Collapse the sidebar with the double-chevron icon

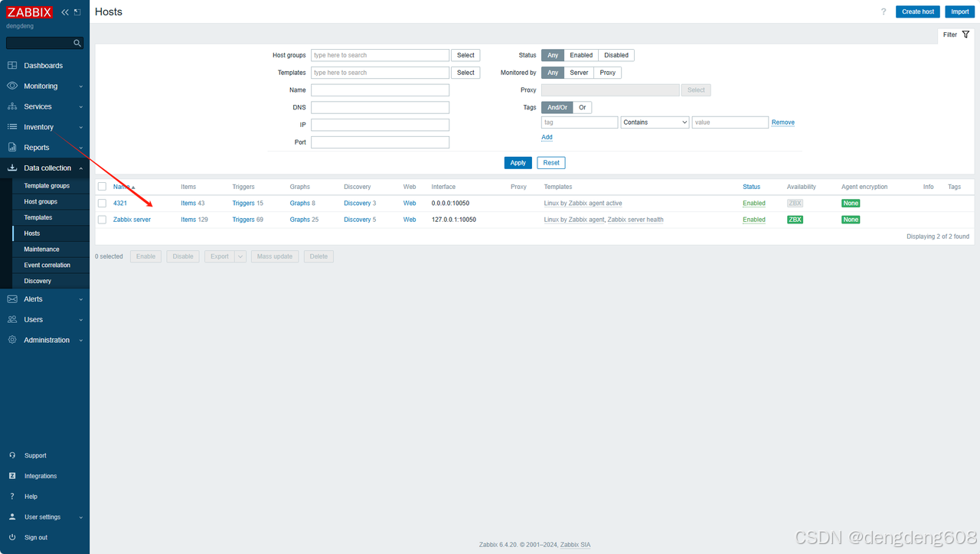65,12
